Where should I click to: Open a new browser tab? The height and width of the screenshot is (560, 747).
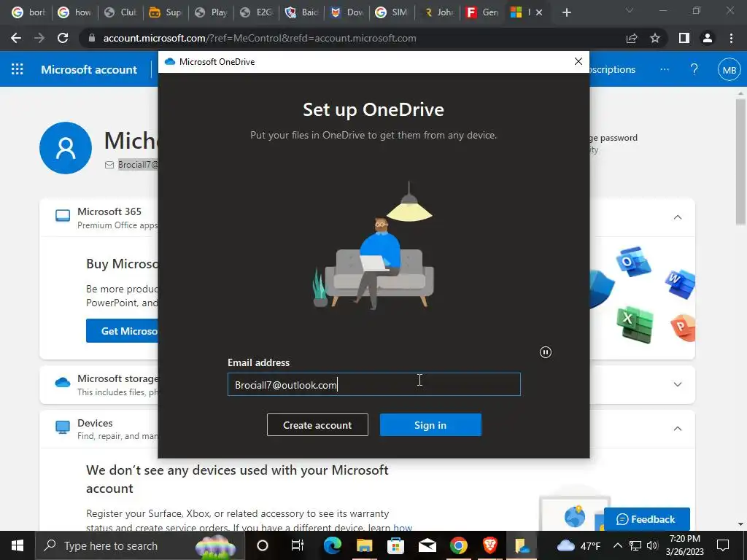pyautogui.click(x=566, y=13)
